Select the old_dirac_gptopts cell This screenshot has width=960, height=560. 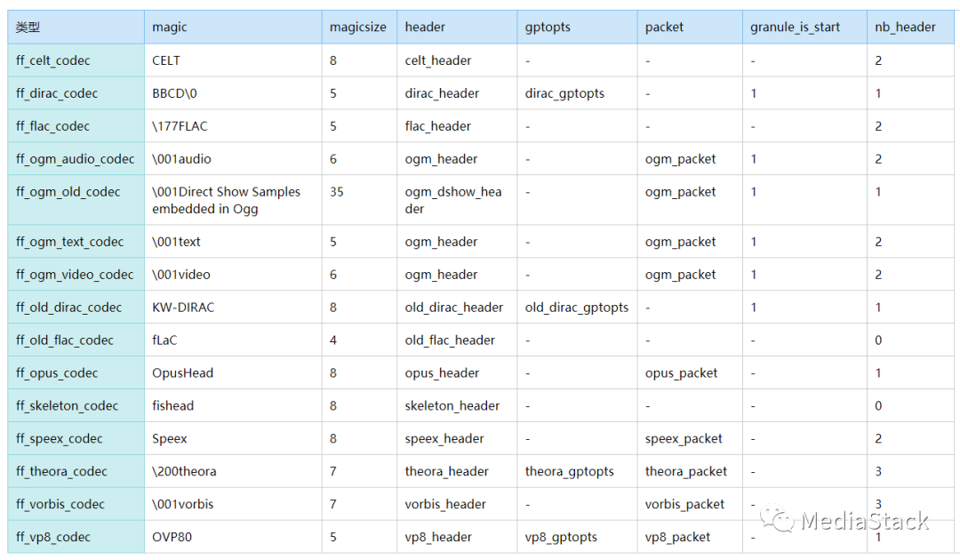[576, 308]
